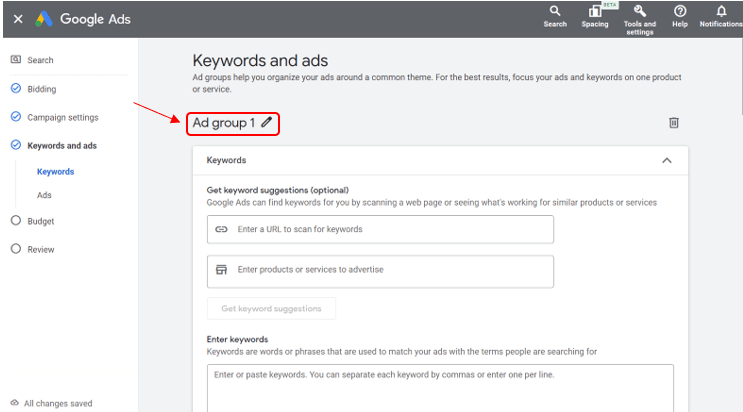The width and height of the screenshot is (743, 412).
Task: Open the Spacing beta tool icon
Action: (x=595, y=12)
